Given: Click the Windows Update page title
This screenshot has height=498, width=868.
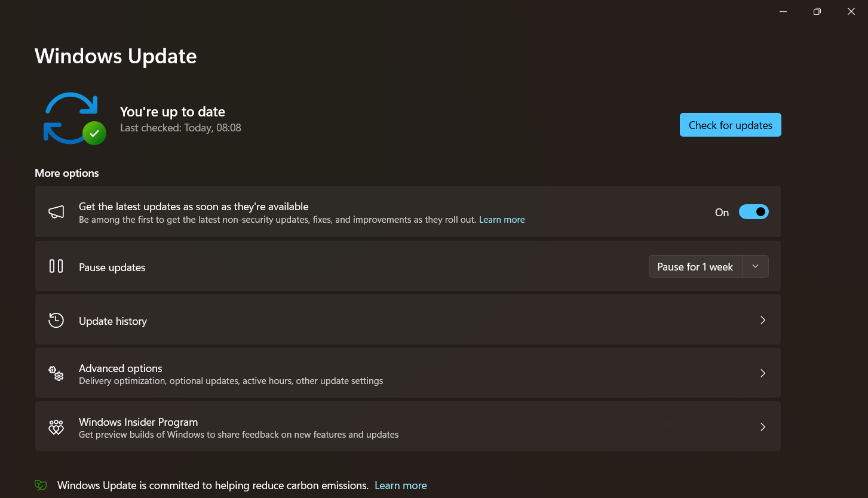Looking at the screenshot, I should [116, 56].
